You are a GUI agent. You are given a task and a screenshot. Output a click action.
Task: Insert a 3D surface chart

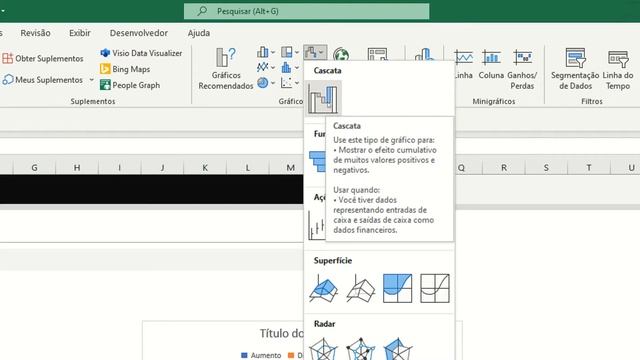323,288
